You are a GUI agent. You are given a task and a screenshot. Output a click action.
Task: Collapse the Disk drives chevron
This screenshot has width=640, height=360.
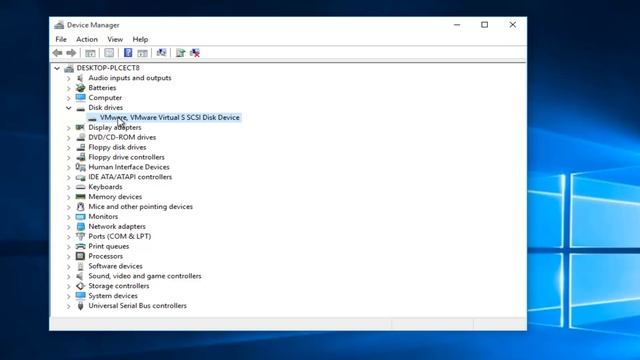[69, 108]
